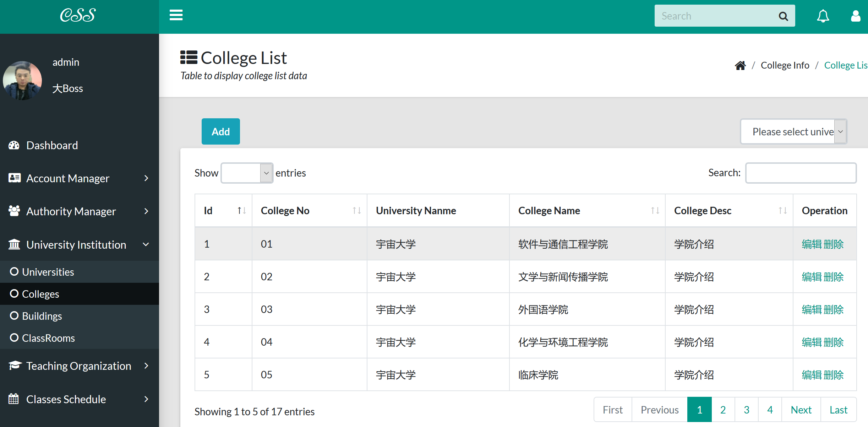Focus the table Search input
This screenshot has height=427, width=868.
(x=801, y=173)
